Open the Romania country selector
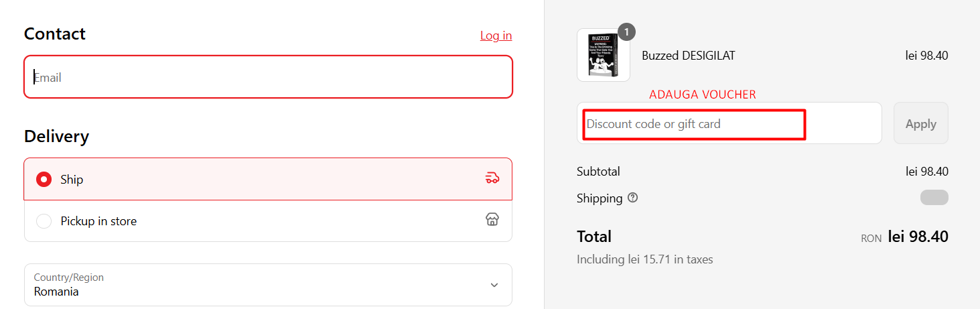 click(268, 285)
